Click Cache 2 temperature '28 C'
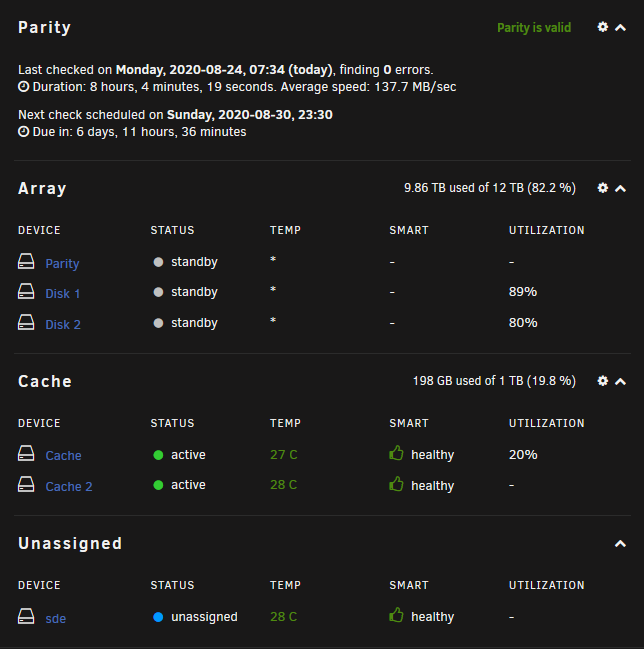 pos(284,485)
